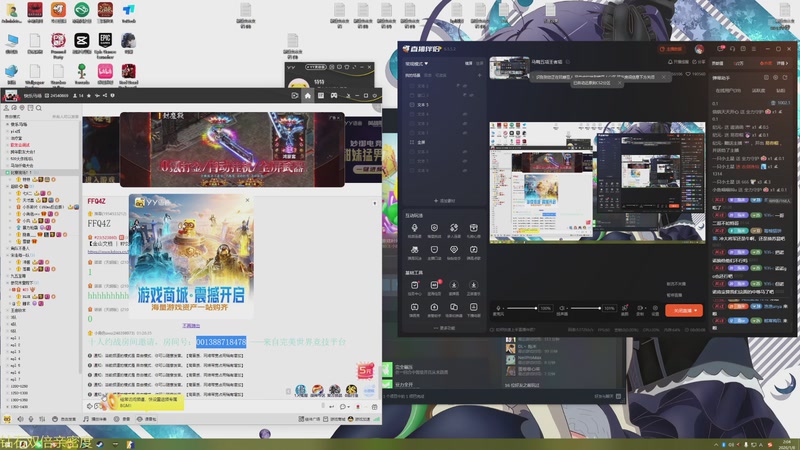800x450 pixels.
Task: Click the 分享 button beside 开播提醒
Action: click(x=698, y=62)
